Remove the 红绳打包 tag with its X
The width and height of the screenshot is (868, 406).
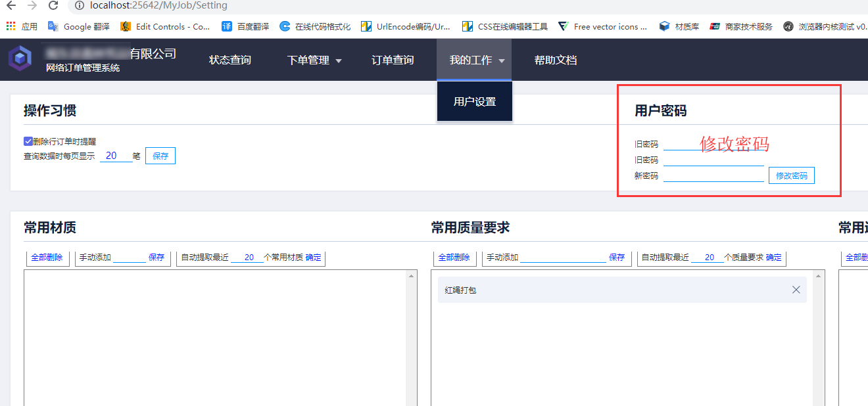tap(796, 290)
